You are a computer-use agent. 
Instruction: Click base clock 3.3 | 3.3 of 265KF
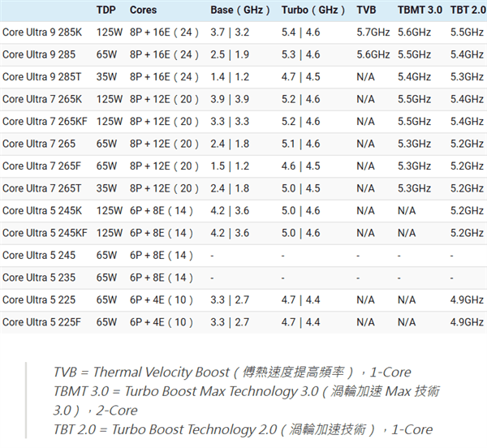[230, 122]
